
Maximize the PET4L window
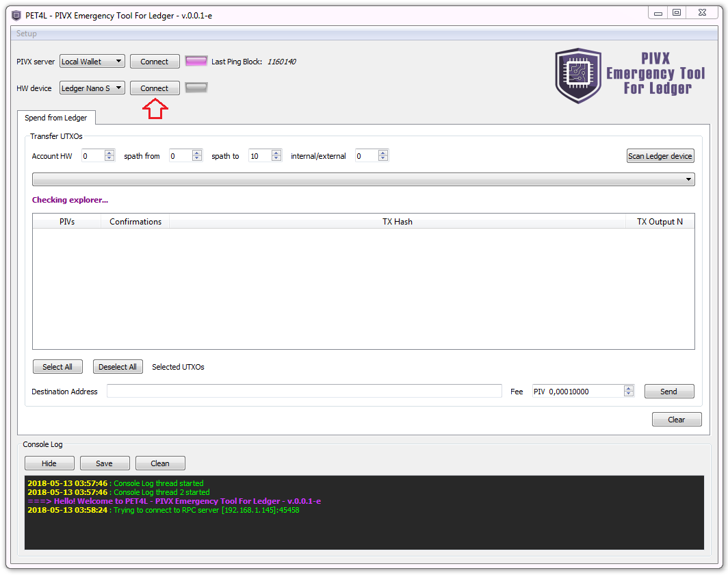point(677,13)
